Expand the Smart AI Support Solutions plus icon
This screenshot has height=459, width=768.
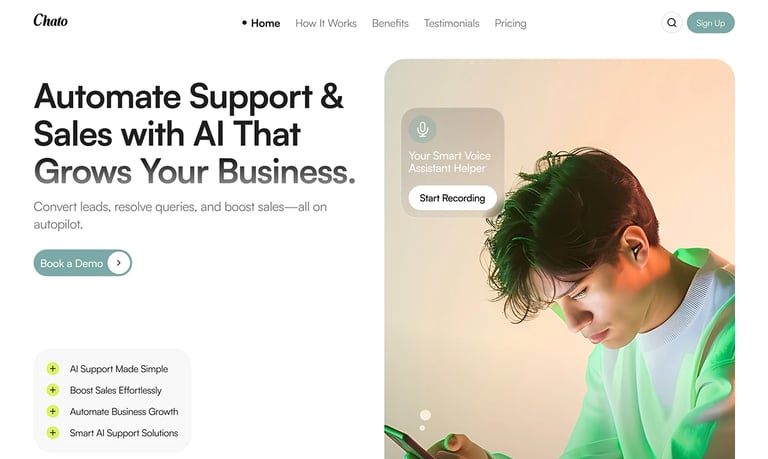click(52, 433)
